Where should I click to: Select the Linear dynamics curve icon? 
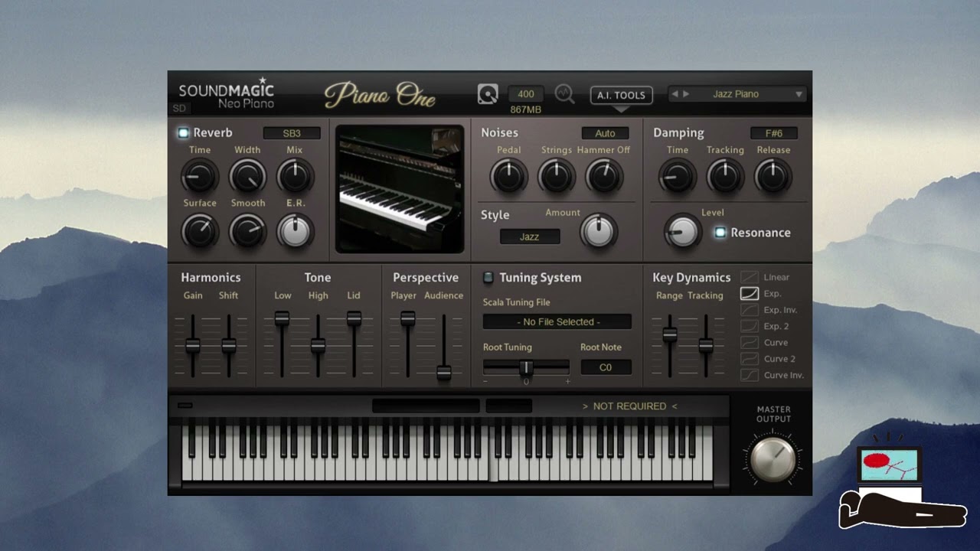pyautogui.click(x=749, y=277)
